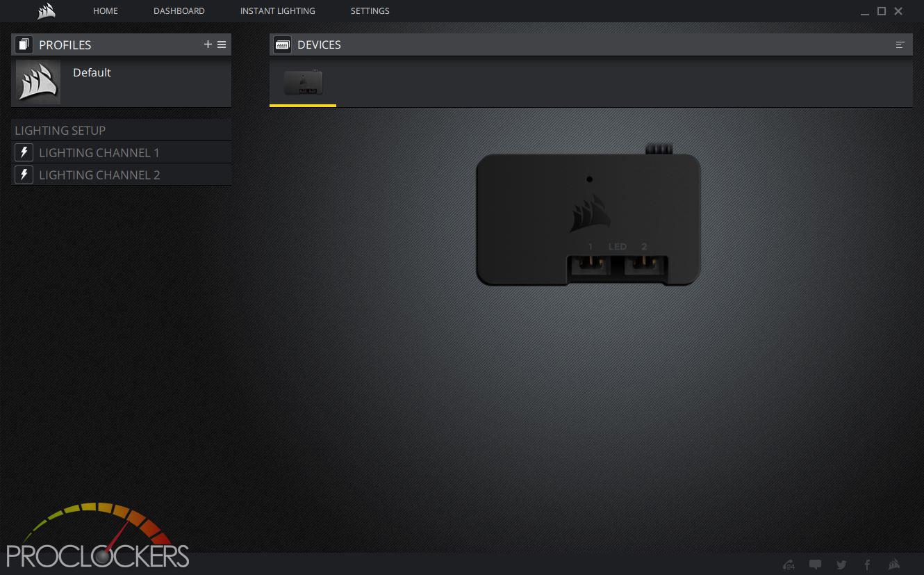Open the HOME tab
This screenshot has width=924, height=575.
[x=106, y=11]
